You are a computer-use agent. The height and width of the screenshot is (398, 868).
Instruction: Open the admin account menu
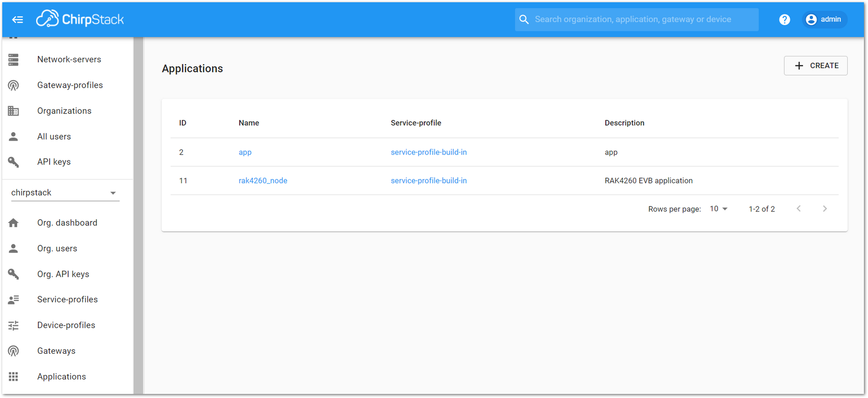[825, 19]
